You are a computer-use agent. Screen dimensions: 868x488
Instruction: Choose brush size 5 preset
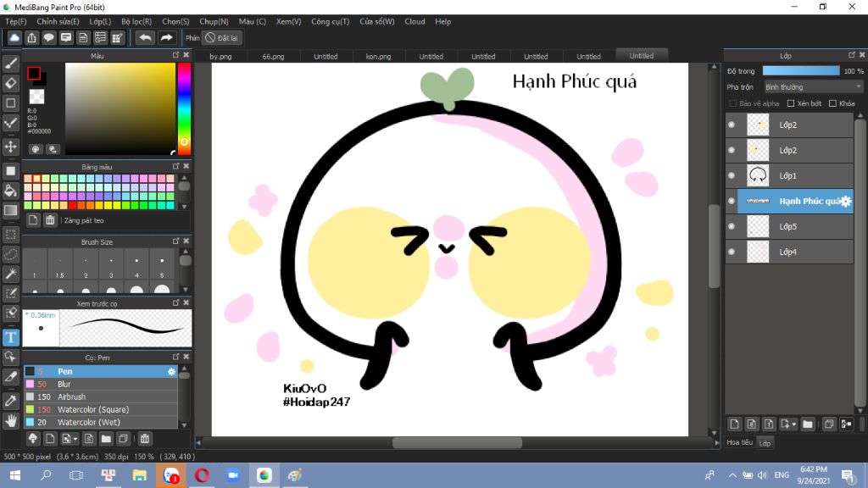[x=162, y=265]
